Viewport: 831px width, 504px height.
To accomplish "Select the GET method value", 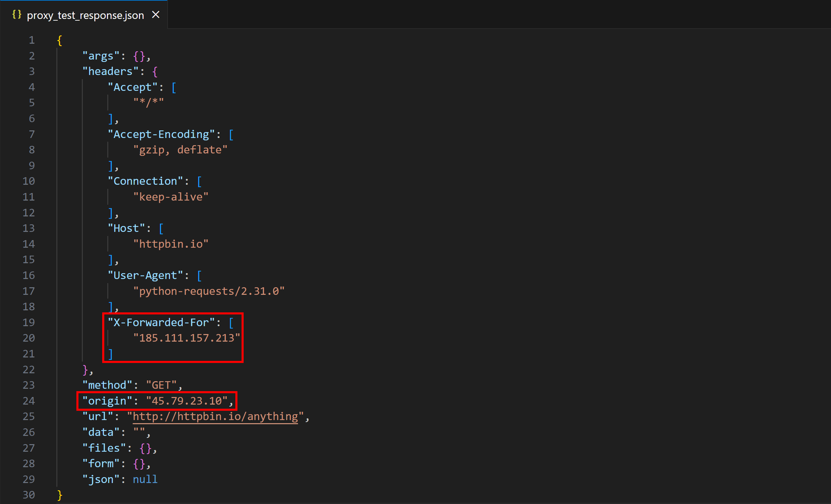I will click(x=162, y=385).
